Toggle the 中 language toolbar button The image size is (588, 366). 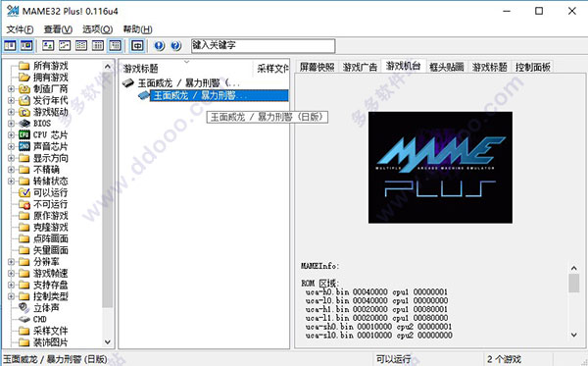coord(137,46)
